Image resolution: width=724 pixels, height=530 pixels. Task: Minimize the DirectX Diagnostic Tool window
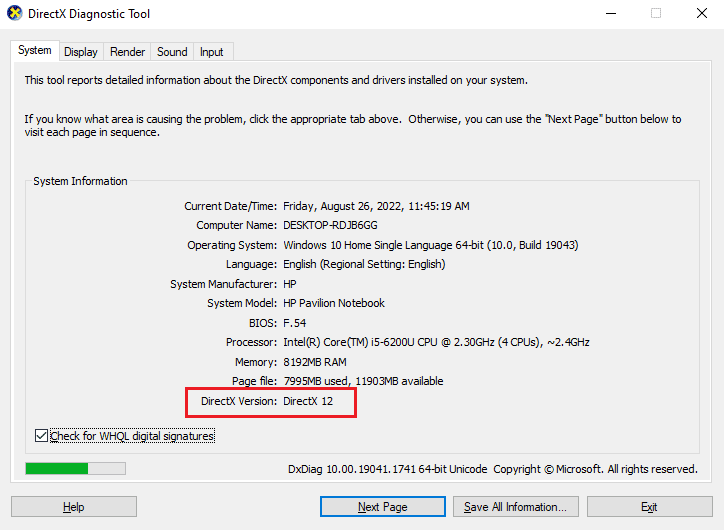[611, 13]
